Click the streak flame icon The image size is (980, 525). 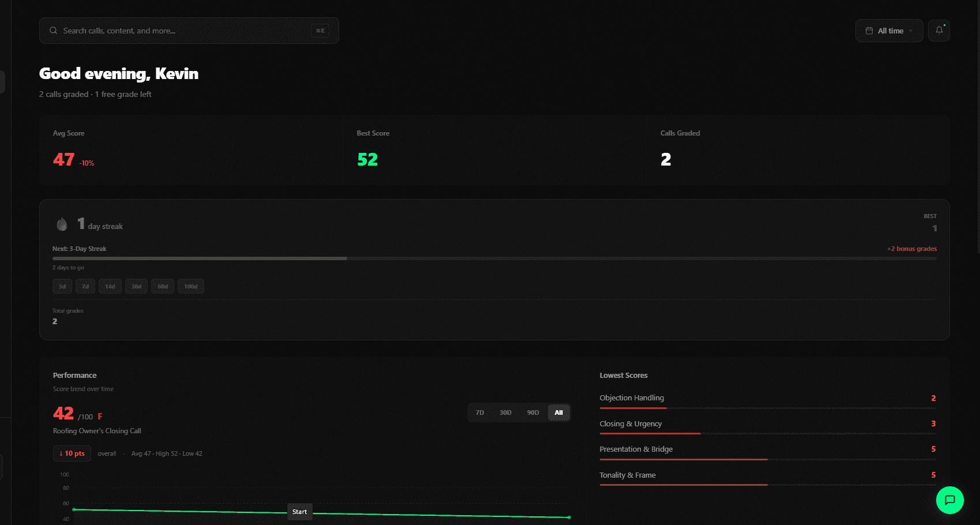[x=62, y=224]
